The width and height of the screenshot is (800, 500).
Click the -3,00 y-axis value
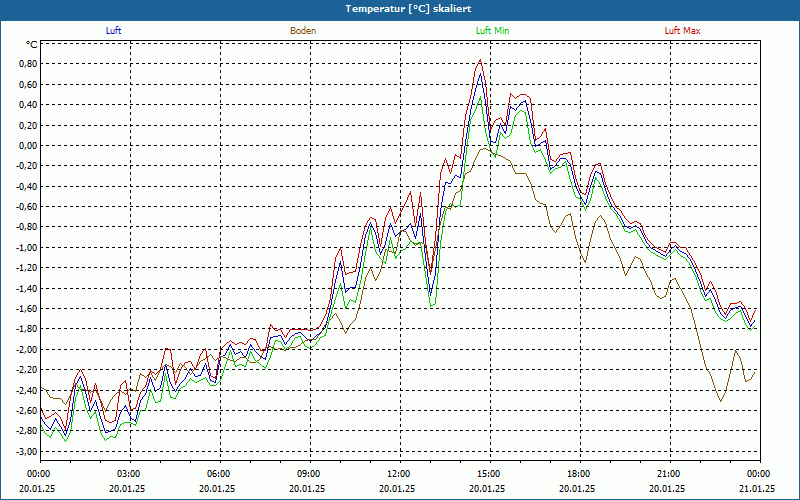tap(28, 452)
